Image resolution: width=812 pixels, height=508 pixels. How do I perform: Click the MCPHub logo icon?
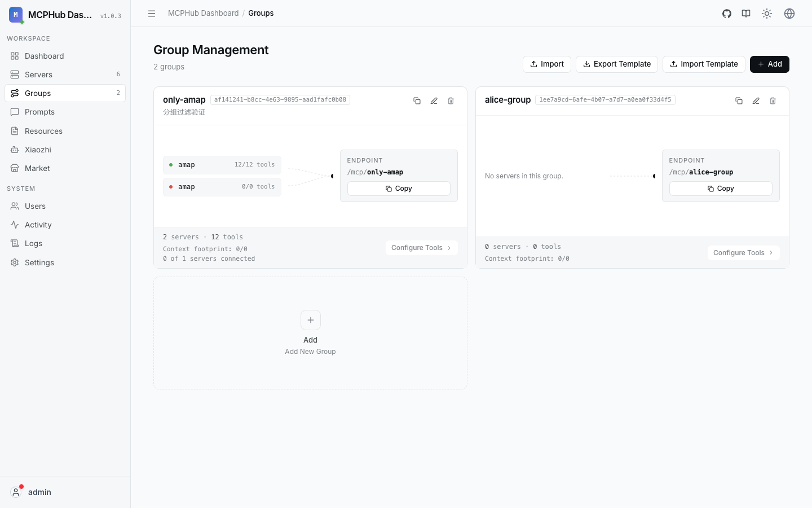pos(16,15)
